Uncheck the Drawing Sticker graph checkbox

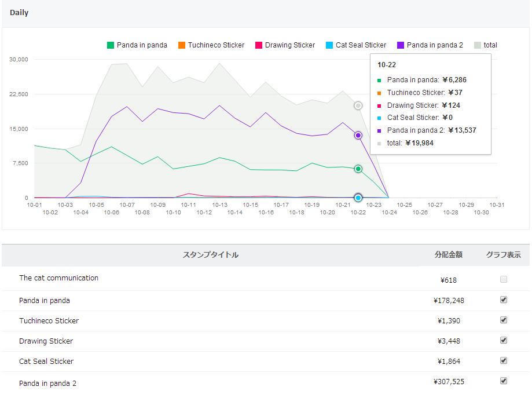(x=504, y=340)
